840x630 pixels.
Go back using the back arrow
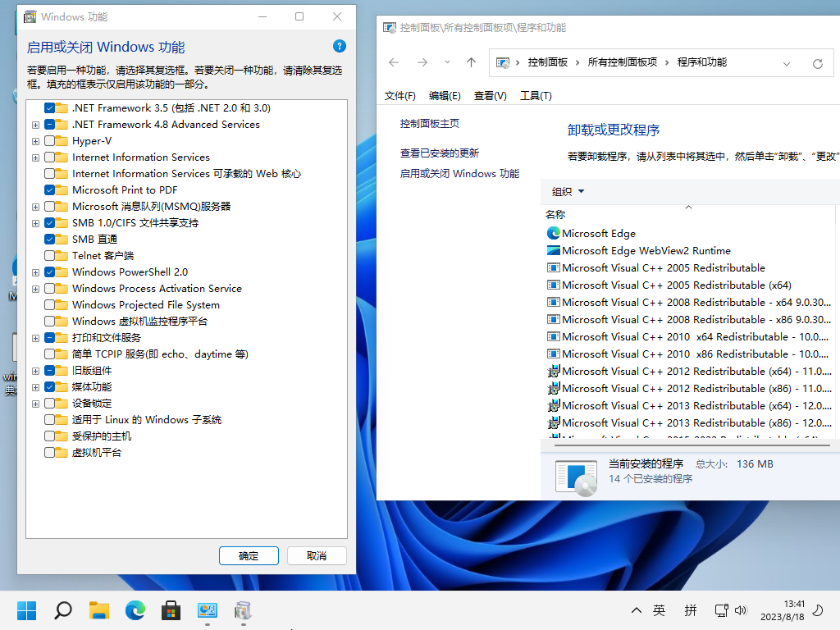click(x=394, y=62)
